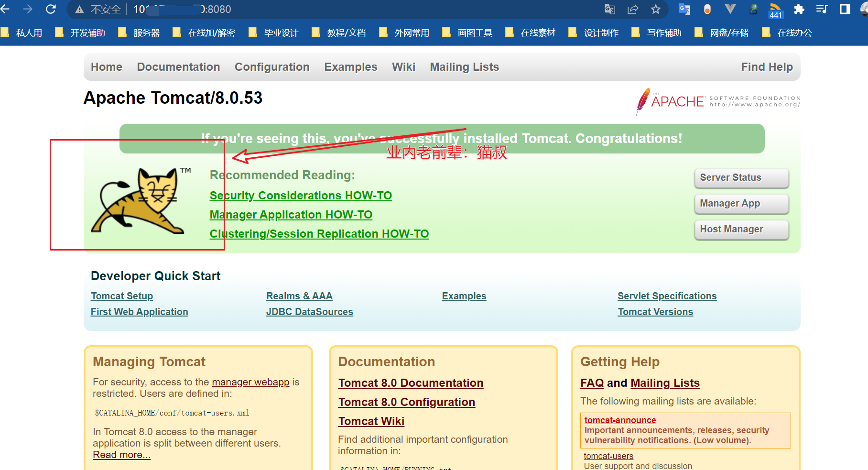Open the 画图工具 bookmark folder
Image resolution: width=868 pixels, height=470 pixels.
click(467, 33)
